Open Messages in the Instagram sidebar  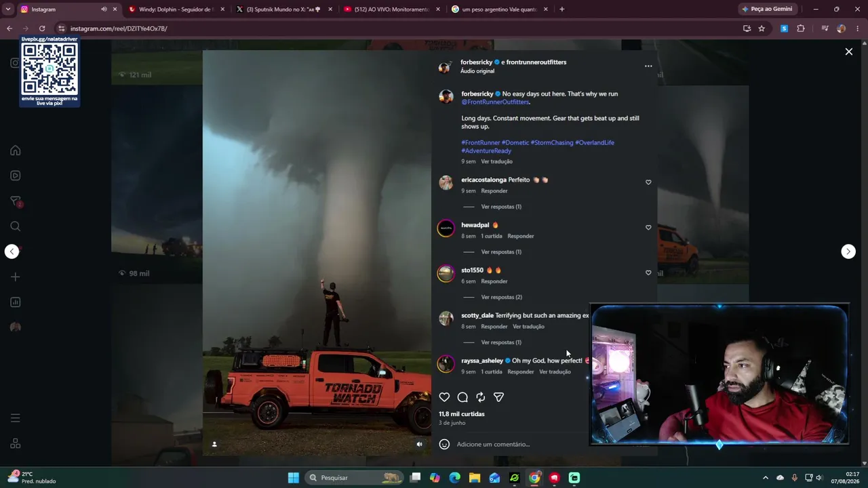[x=16, y=201]
